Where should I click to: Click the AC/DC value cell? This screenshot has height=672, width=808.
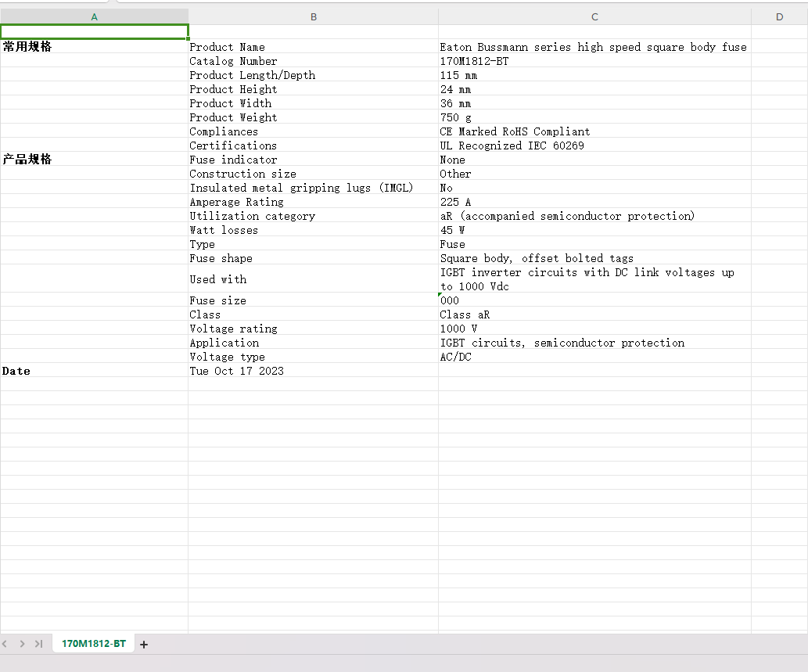594,357
